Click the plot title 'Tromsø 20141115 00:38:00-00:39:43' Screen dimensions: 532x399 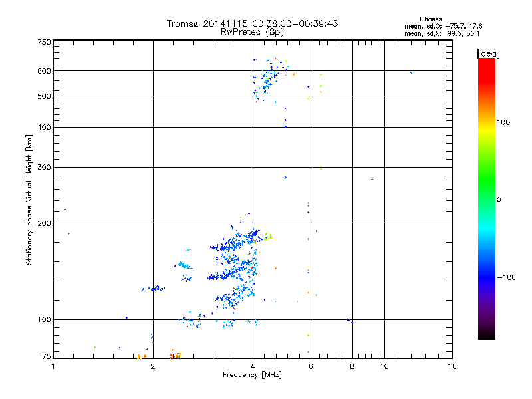point(252,23)
